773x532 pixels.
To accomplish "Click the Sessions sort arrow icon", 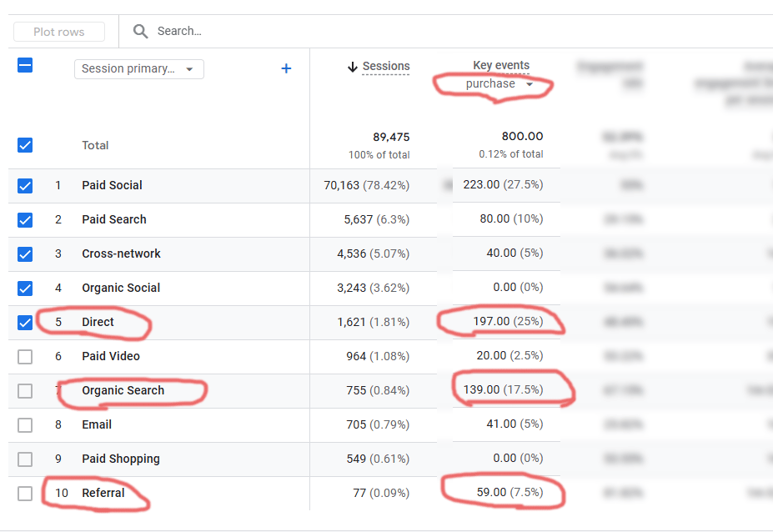I will 352,67.
